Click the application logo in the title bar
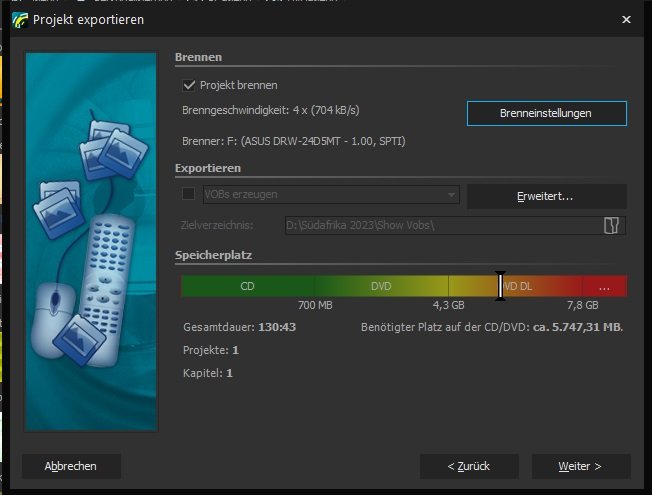Image resolution: width=652 pixels, height=495 pixels. [19, 19]
